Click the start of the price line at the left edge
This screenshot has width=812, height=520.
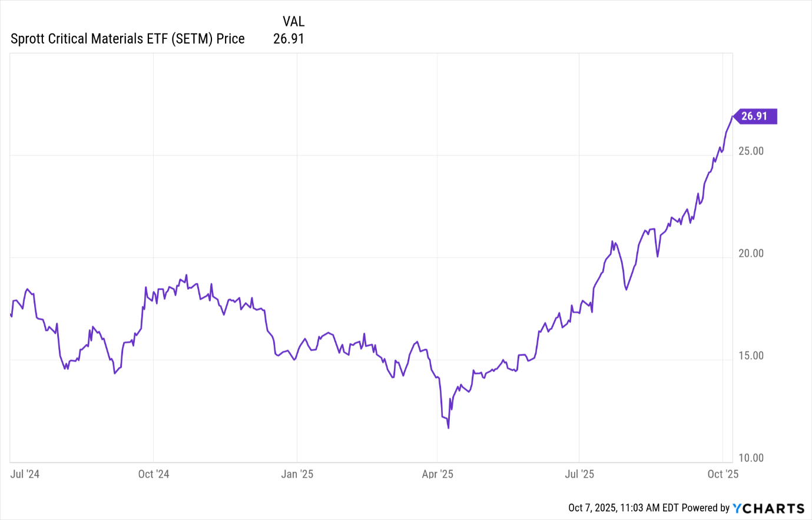tap(11, 315)
